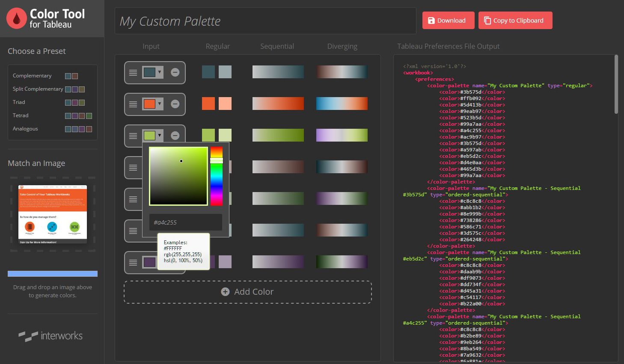This screenshot has width=624, height=364.
Task: Click the InterWorks logo at bottom left
Action: 51,336
